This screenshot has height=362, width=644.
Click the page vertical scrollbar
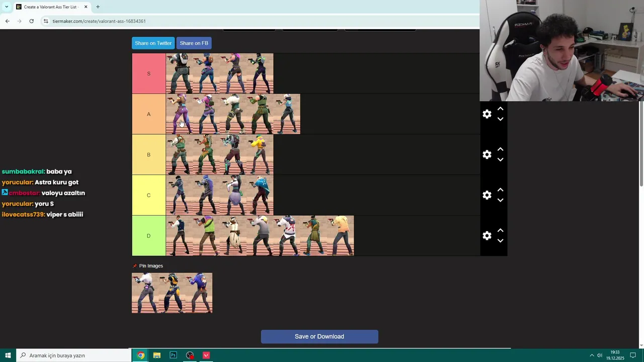[x=641, y=144]
